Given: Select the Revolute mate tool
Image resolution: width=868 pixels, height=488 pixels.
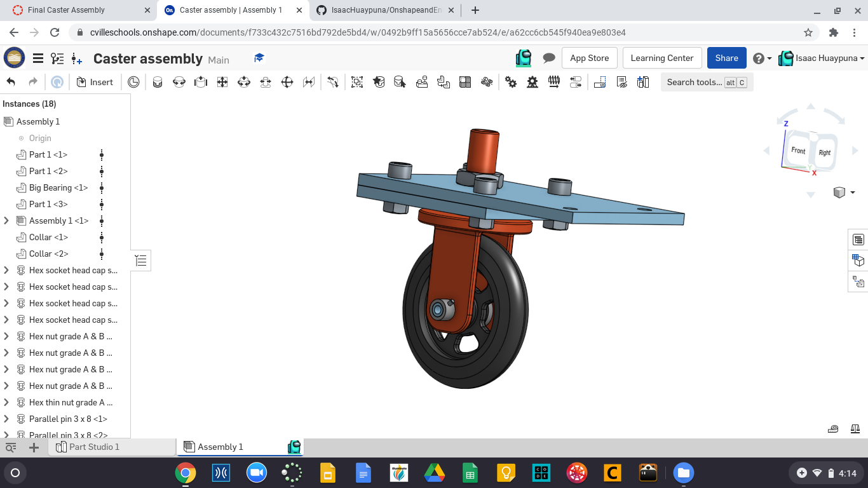Looking at the screenshot, I should 179,82.
